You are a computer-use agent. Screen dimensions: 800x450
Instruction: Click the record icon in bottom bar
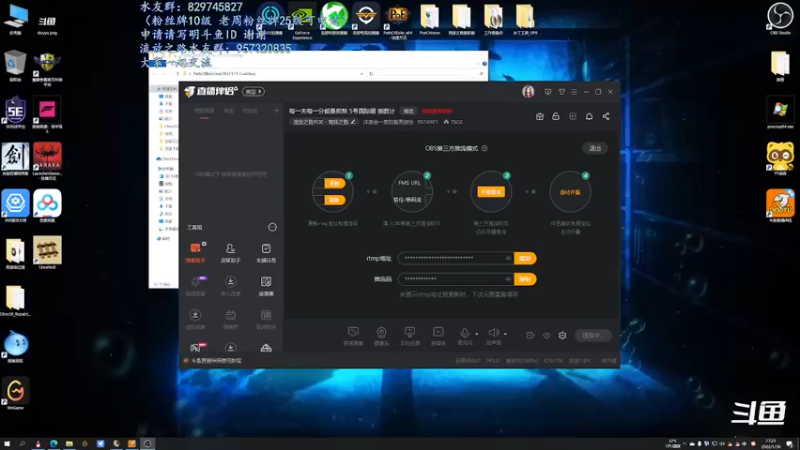point(530,336)
